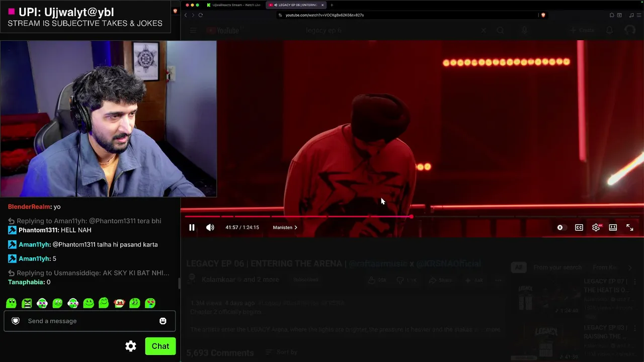Open the player settings gear
Screen dimensions: 644x362
(x=596, y=227)
